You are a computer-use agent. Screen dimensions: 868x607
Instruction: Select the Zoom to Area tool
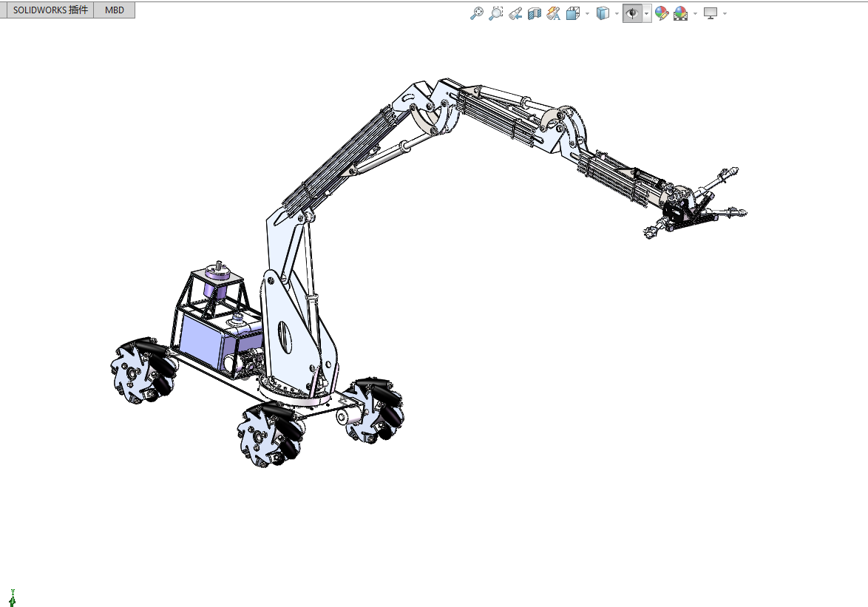coord(496,13)
